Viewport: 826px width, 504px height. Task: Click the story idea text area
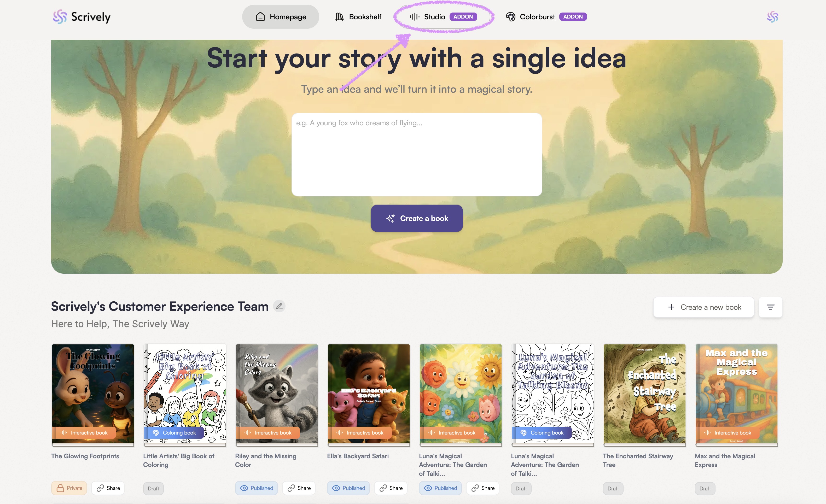417,155
